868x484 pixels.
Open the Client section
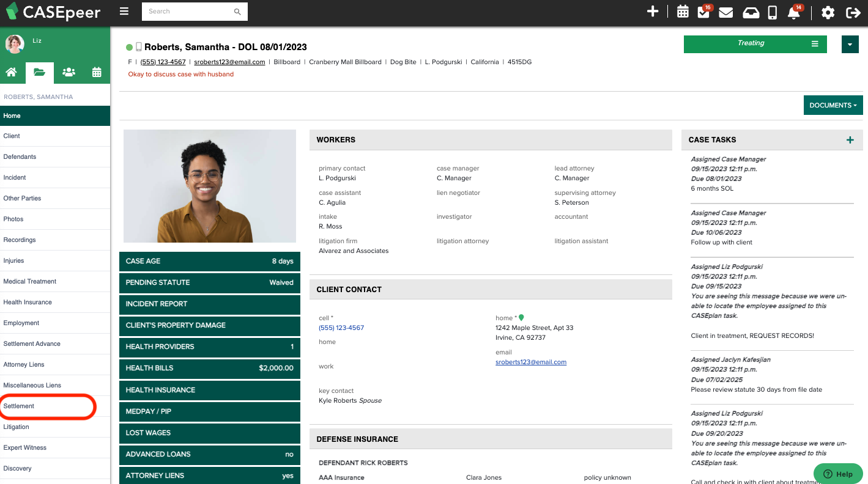tap(55, 136)
